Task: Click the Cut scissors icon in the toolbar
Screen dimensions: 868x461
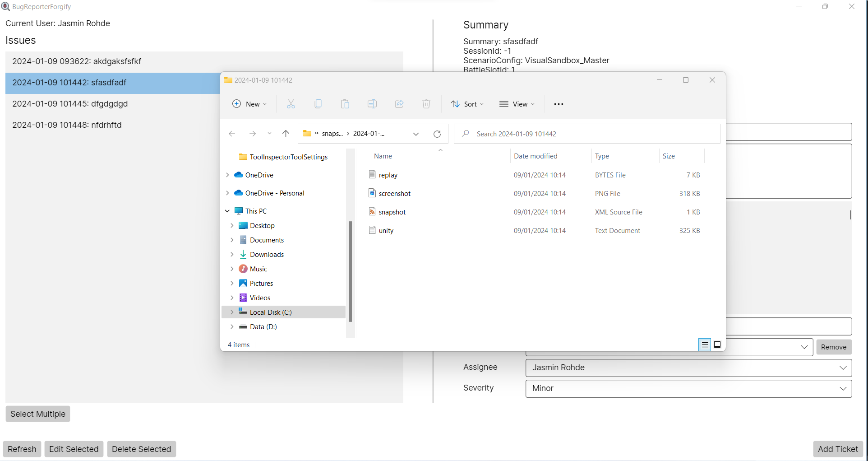Action: pyautogui.click(x=291, y=104)
